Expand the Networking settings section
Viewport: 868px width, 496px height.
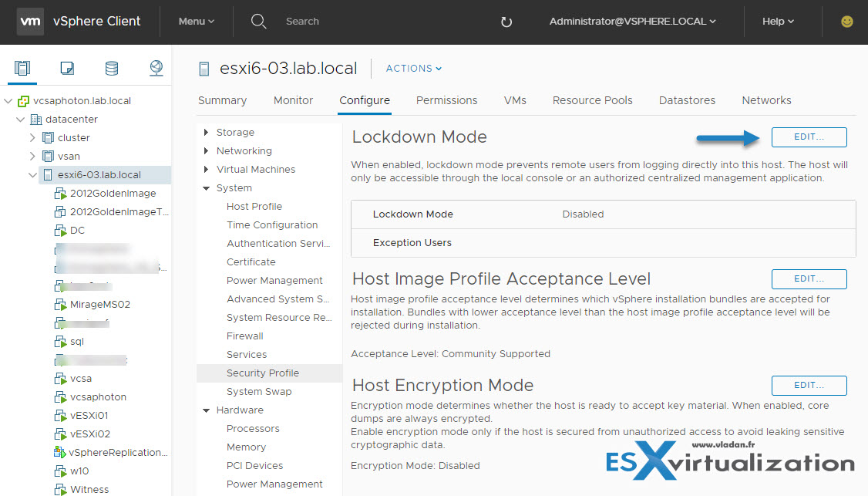pyautogui.click(x=206, y=150)
